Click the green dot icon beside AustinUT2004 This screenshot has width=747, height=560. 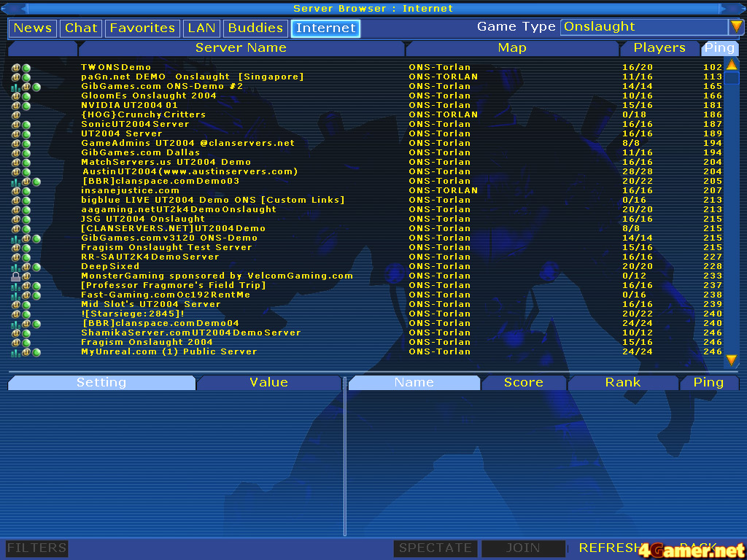pos(26,172)
